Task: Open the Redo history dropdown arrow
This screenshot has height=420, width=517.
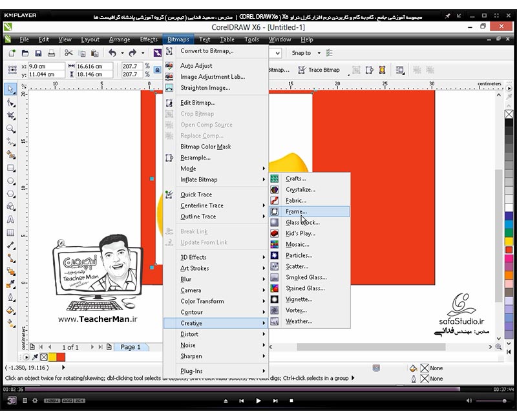Action: [x=143, y=53]
